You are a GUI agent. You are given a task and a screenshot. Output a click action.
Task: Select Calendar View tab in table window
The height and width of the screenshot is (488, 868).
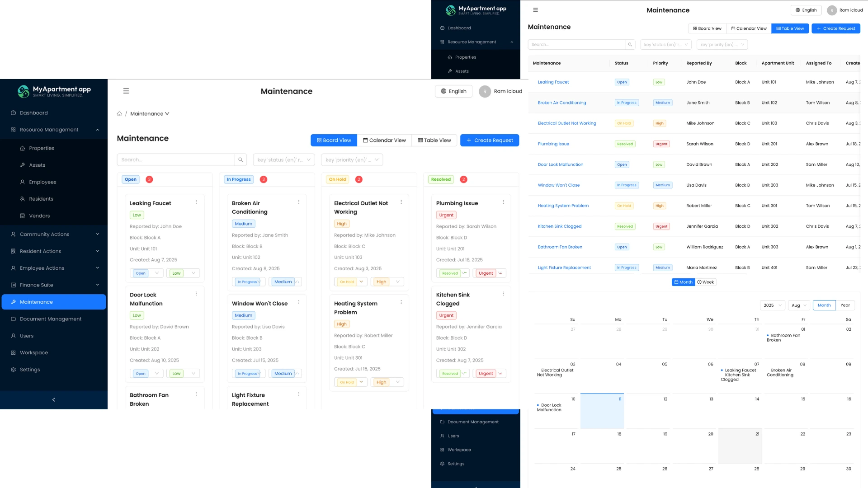pyautogui.click(x=749, y=28)
